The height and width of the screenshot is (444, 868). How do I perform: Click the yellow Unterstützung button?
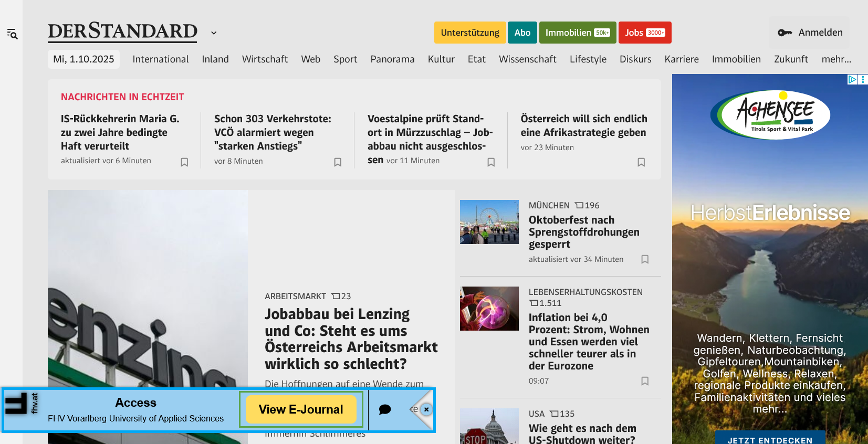(469, 33)
